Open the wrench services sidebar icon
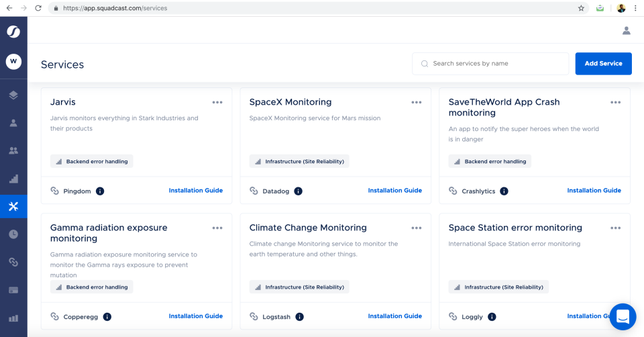 (13, 206)
